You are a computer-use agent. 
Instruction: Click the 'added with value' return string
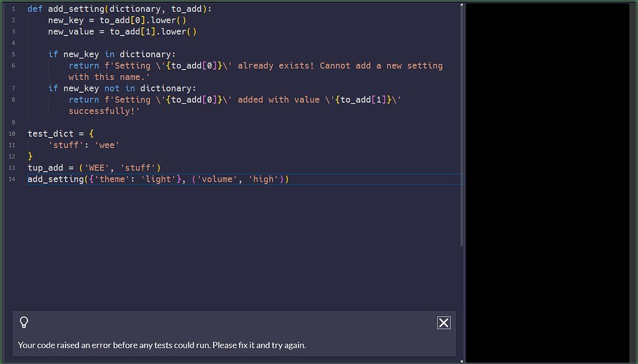235,100
